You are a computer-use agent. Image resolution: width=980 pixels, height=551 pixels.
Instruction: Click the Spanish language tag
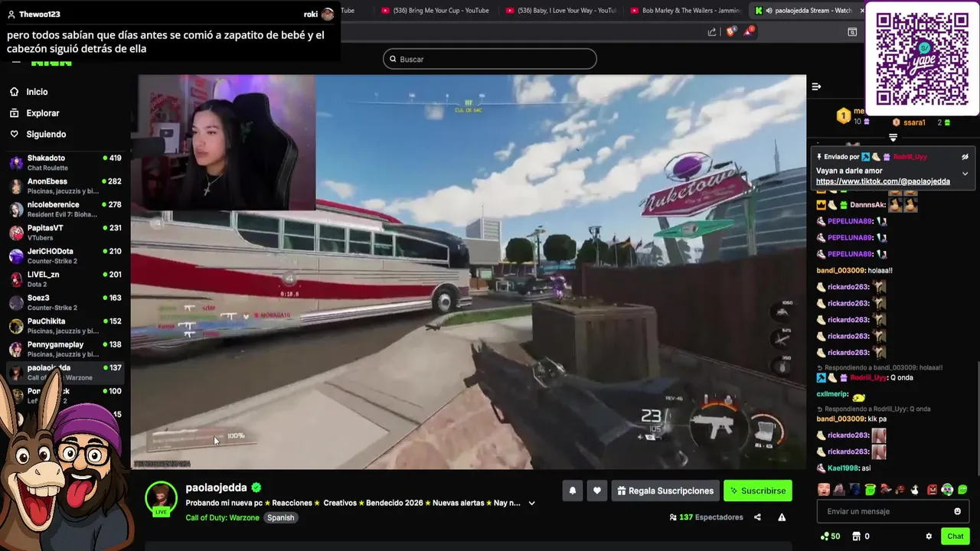tap(280, 517)
